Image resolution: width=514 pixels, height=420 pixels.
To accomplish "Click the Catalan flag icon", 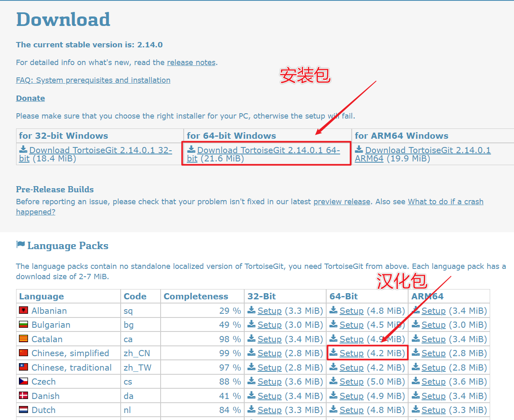I will (x=23, y=338).
